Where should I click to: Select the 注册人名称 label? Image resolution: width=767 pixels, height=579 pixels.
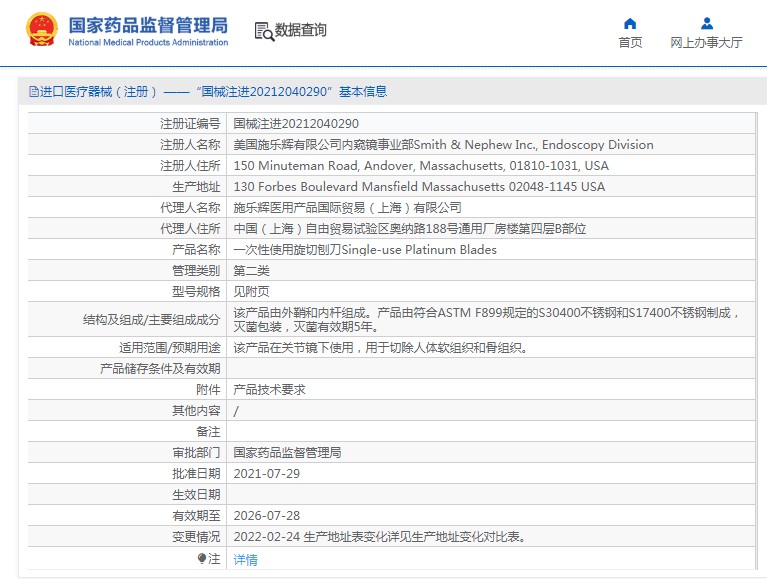click(x=190, y=145)
